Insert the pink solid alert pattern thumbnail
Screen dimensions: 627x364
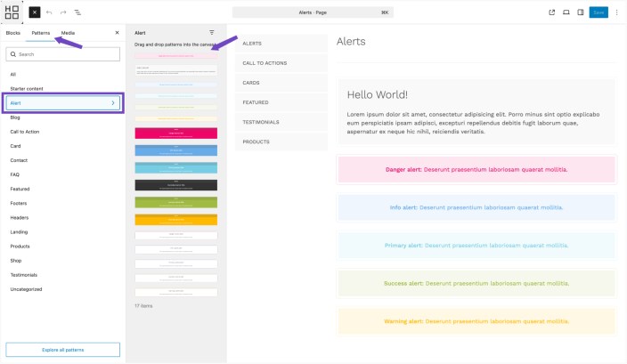[176, 133]
